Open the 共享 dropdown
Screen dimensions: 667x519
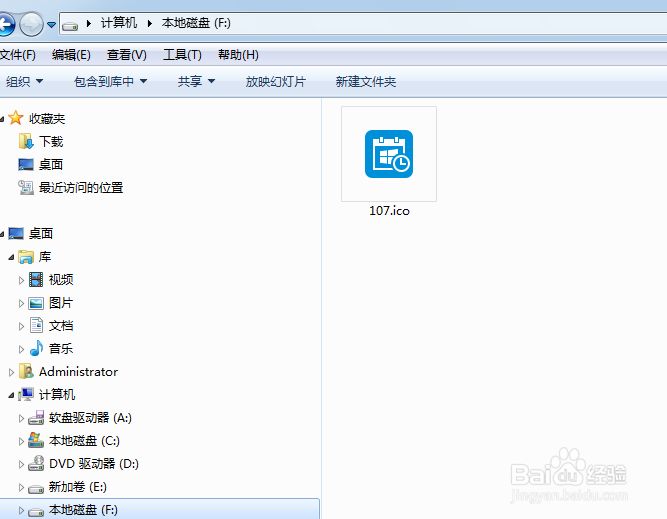pyautogui.click(x=196, y=81)
